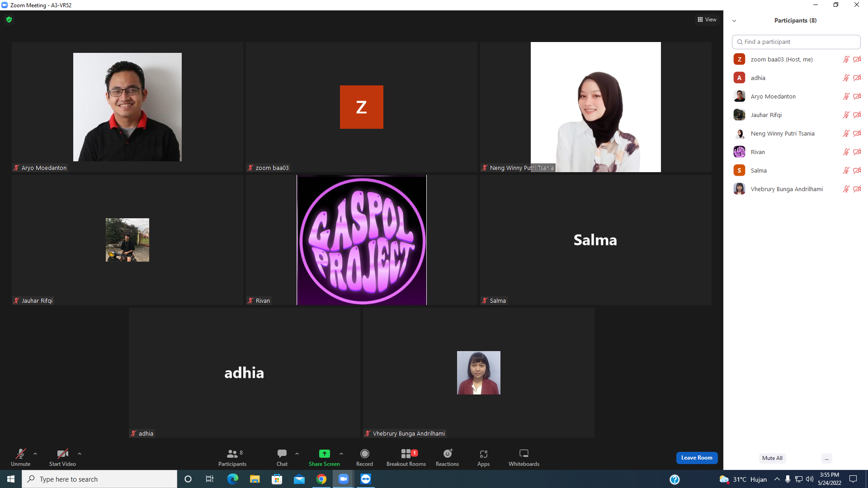868x488 pixels.
Task: Toggle the Participants panel button
Action: [x=232, y=457]
